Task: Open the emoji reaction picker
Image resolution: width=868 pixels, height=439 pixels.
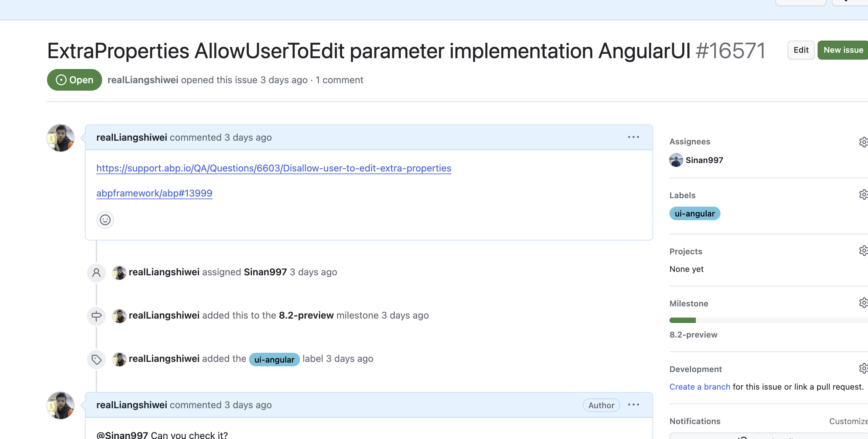Action: pos(105,220)
